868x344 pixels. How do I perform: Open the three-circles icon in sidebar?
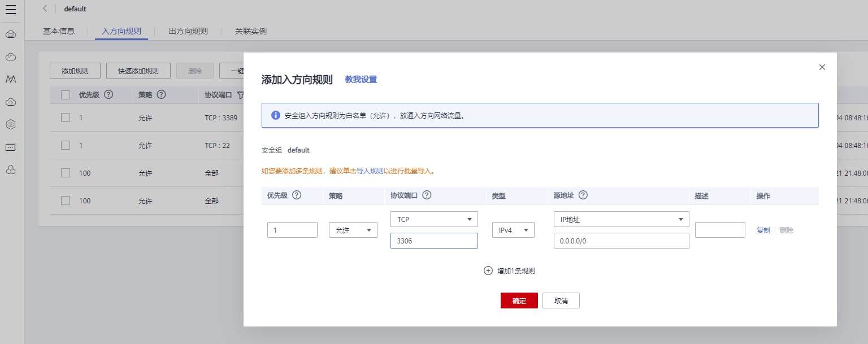tap(11, 169)
